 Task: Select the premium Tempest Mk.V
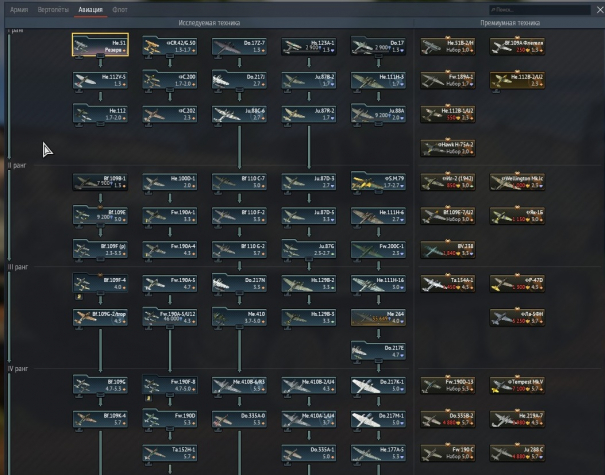coord(517,385)
